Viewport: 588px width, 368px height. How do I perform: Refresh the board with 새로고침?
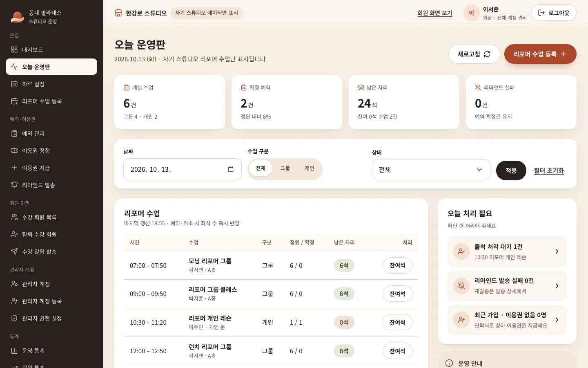(x=474, y=54)
